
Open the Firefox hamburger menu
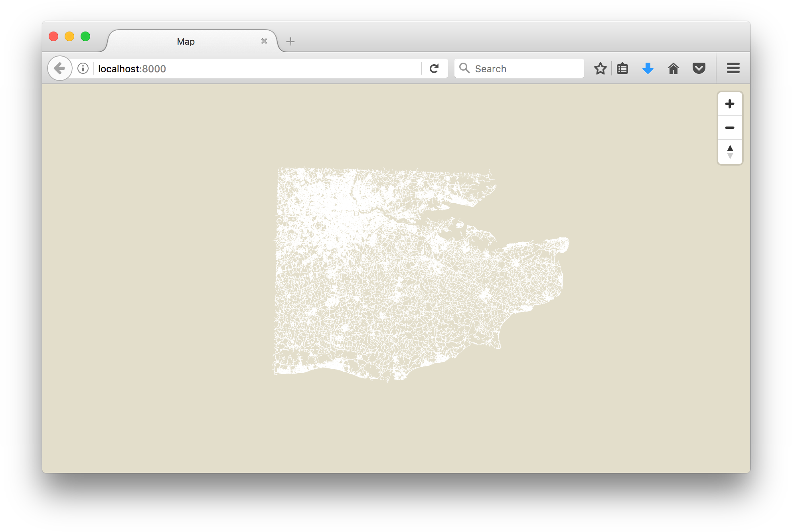click(x=733, y=68)
